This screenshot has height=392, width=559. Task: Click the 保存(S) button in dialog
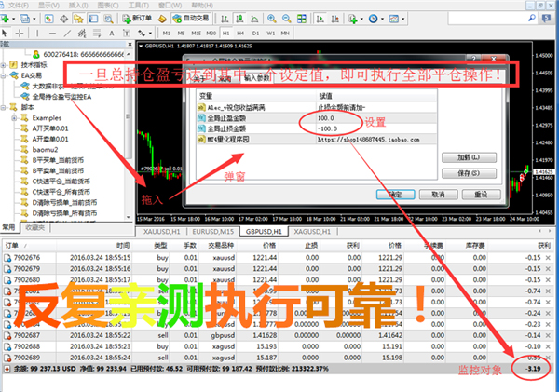[469, 173]
